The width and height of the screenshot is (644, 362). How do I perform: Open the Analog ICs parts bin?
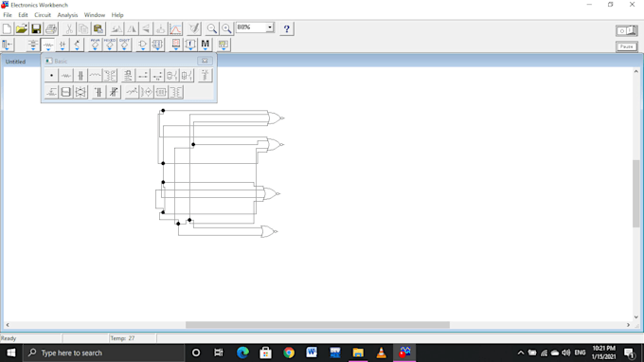(95, 45)
